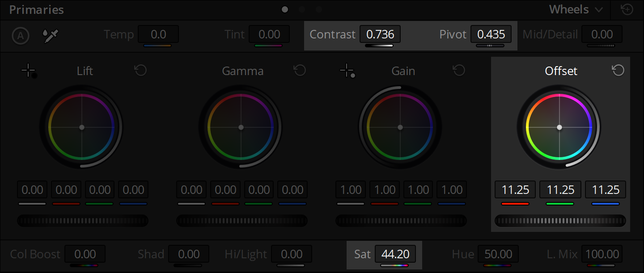Click the Shad value field
Viewport: 644px width, 273px height.
coord(189,254)
